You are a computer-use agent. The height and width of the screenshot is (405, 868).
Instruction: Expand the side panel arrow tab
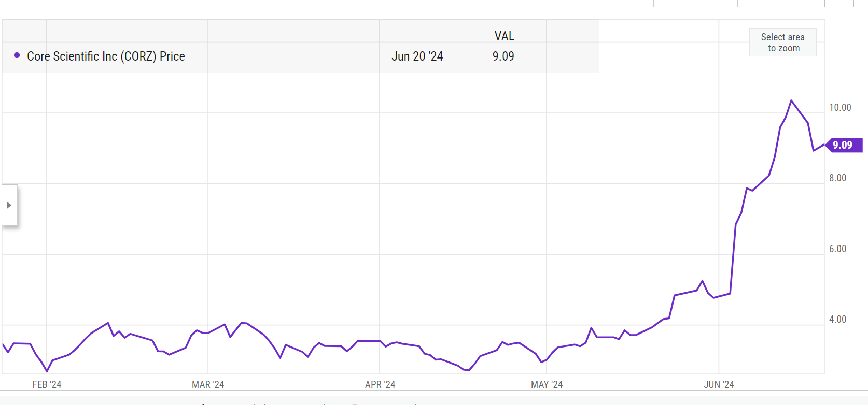coord(9,205)
